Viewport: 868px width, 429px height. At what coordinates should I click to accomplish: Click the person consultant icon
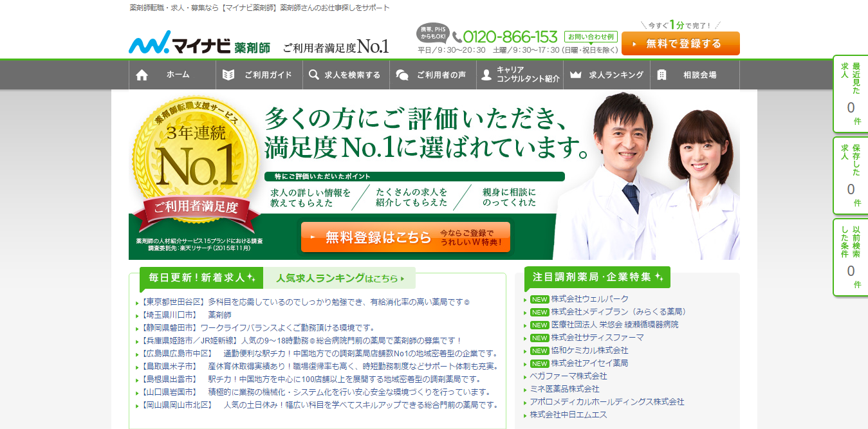[486, 75]
